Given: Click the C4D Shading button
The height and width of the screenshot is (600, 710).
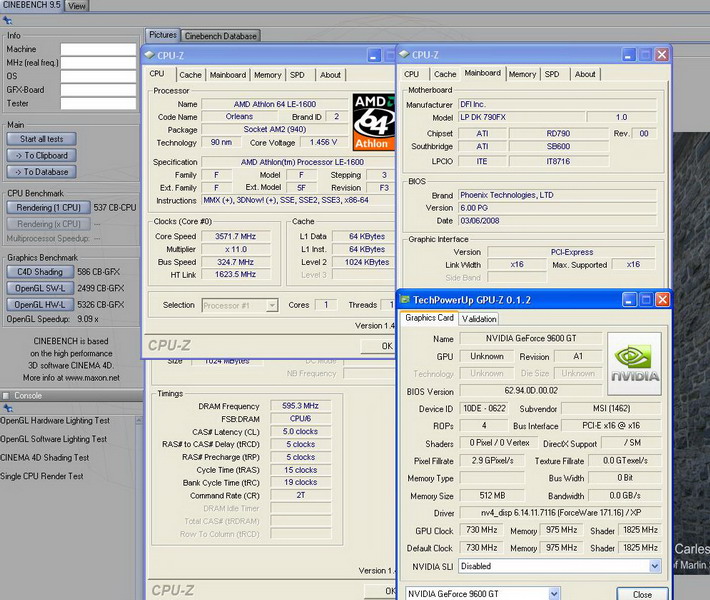Looking at the screenshot, I should pos(40,272).
